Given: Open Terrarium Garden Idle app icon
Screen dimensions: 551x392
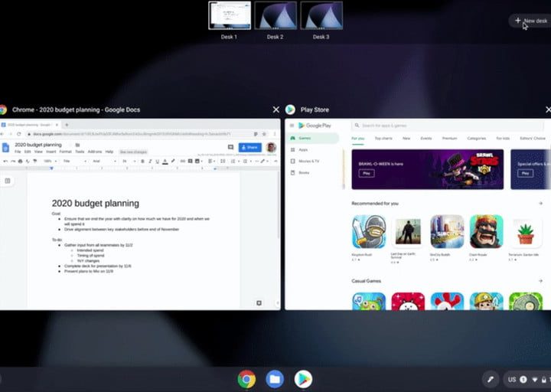Looking at the screenshot, I should pos(526,232).
